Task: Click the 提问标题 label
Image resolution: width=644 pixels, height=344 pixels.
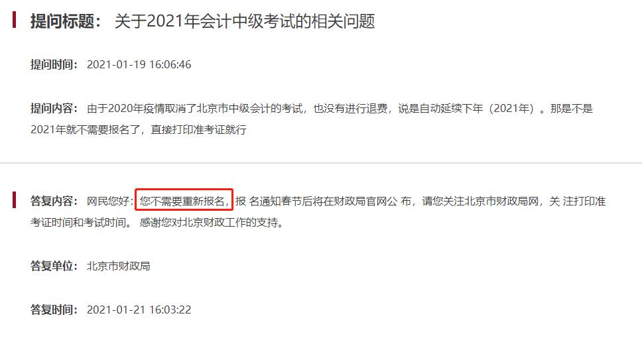Action: (66, 21)
